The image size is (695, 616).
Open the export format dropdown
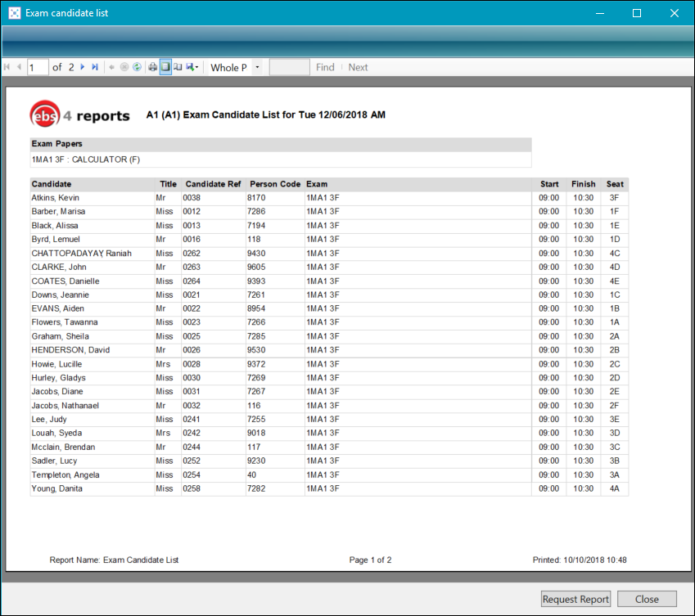[192, 67]
